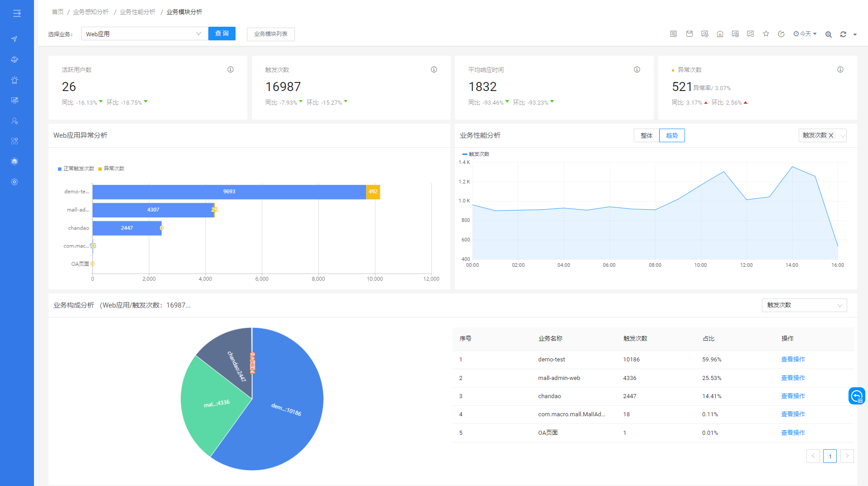Open the alarm siren icon in sidebar
This screenshot has height=486, width=868.
[x=14, y=80]
